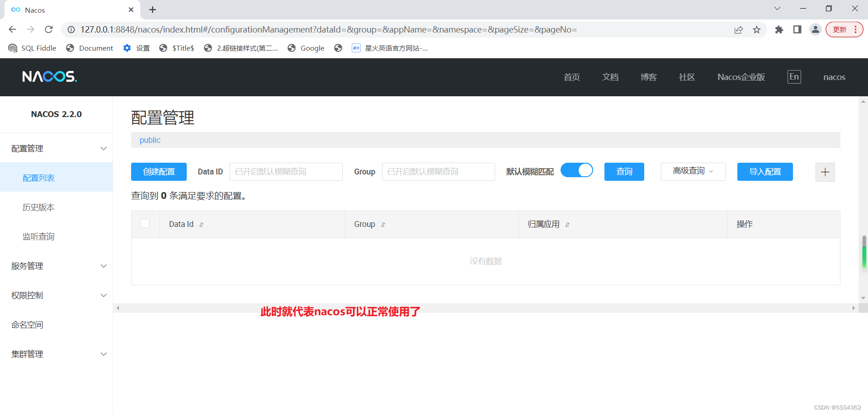
Task: Switch language with En button
Action: [x=794, y=77]
